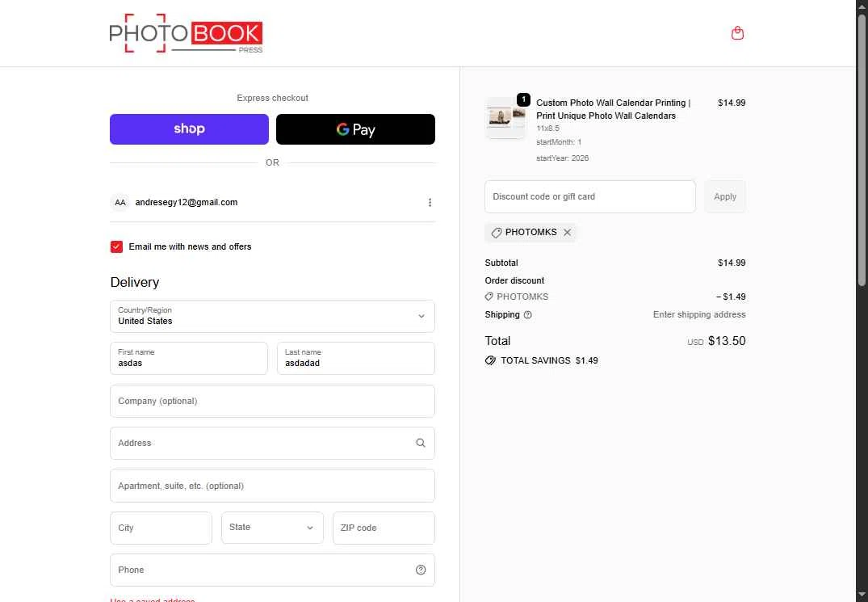This screenshot has width=868, height=602.
Task: Click the 'startMonth: 1' product detail
Action: tap(559, 142)
